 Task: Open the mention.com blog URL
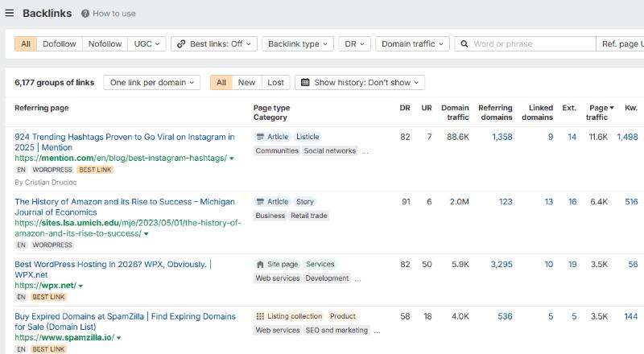tap(121, 158)
